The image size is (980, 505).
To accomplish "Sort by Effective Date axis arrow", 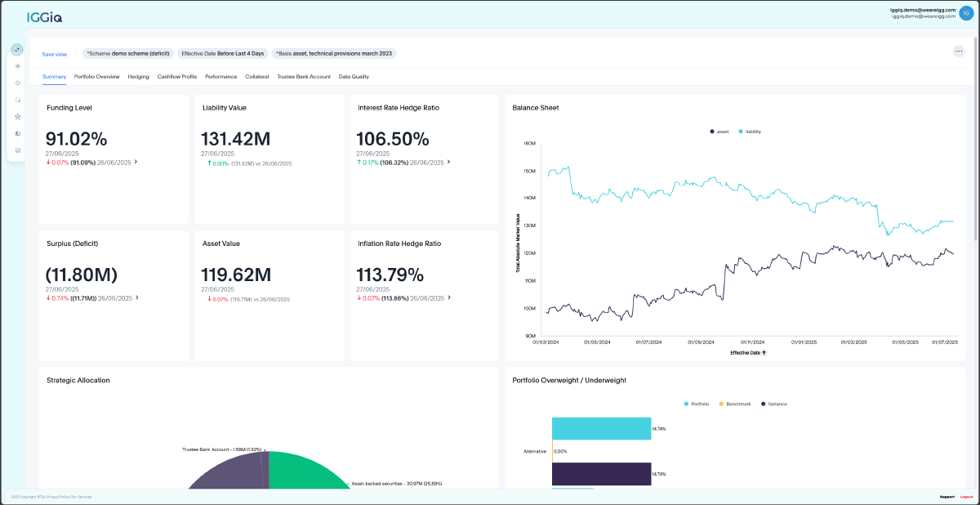I will tap(764, 353).
